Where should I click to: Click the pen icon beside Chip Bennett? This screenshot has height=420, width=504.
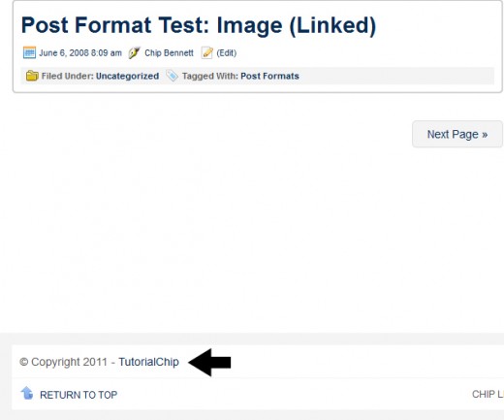[x=134, y=52]
